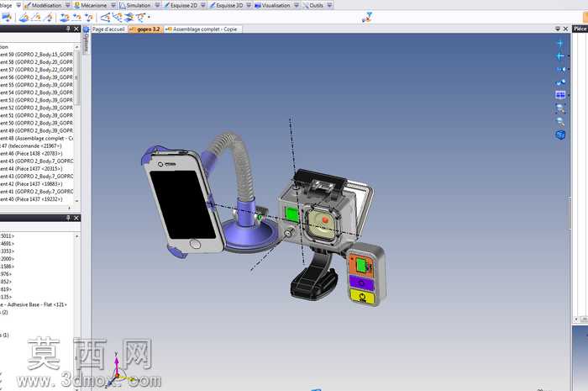Image resolution: width=588 pixels, height=391 pixels.
Task: Select tree row 47 (telecomande <21967>)
Action: tap(31, 146)
